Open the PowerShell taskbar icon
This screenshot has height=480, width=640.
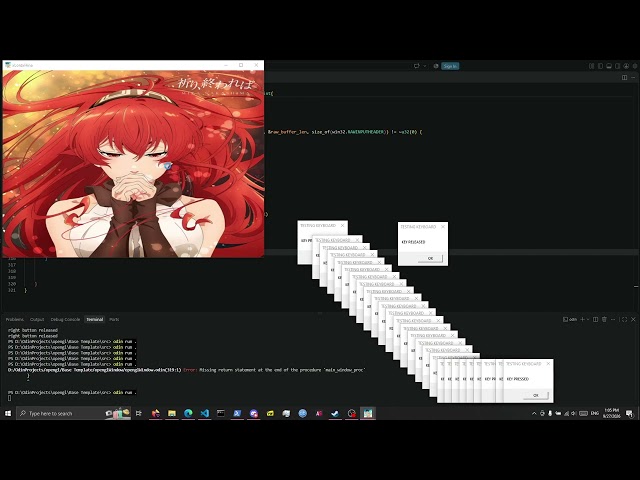click(x=237, y=413)
